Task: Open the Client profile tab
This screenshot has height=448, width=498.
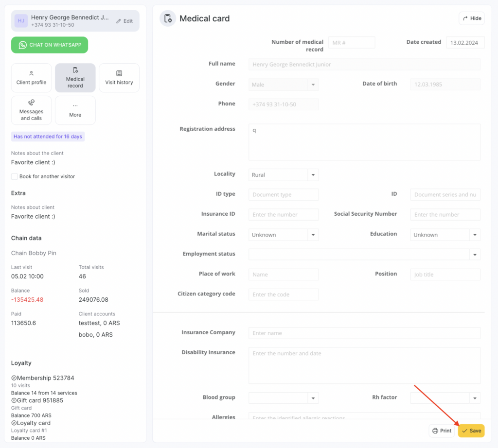Action: point(31,78)
